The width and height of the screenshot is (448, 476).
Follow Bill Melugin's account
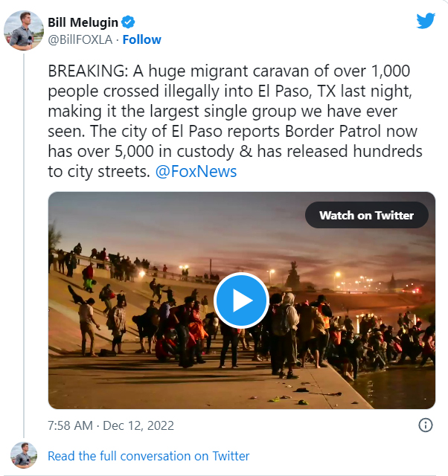pyautogui.click(x=141, y=39)
